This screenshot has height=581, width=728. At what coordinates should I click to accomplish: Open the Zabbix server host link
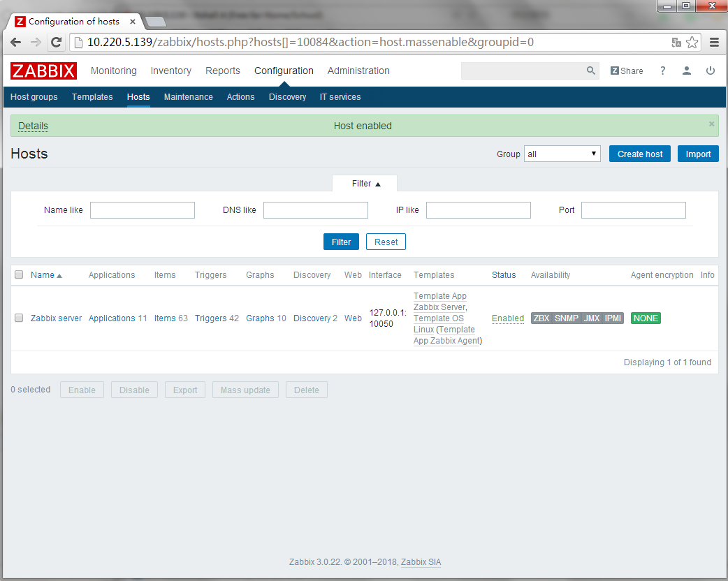click(56, 318)
